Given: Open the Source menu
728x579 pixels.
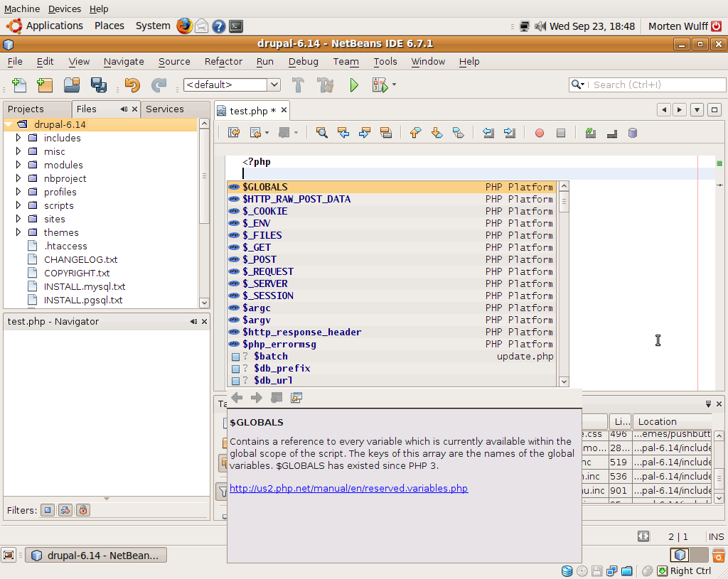Looking at the screenshot, I should point(174,61).
